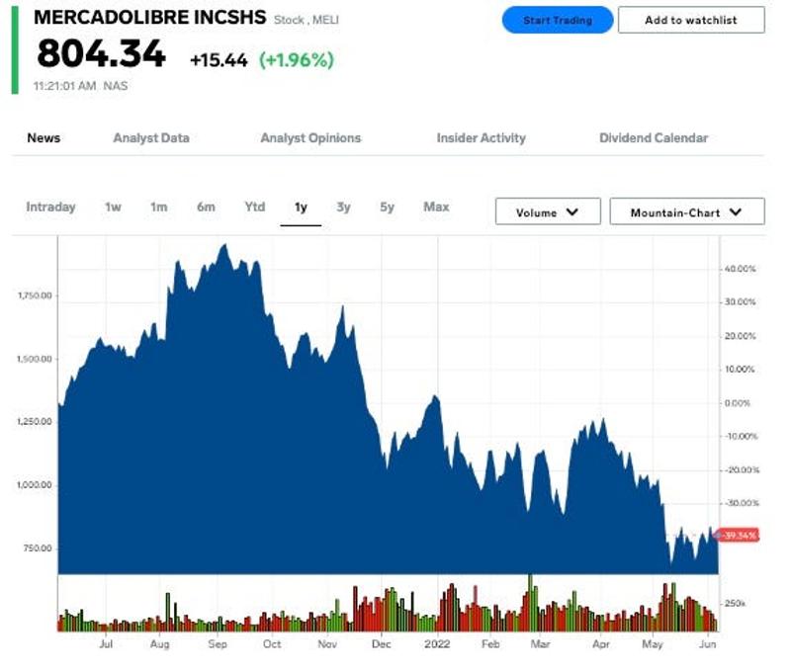This screenshot has width=791, height=672.
Task: Click the Dec month label
Action: 382,644
